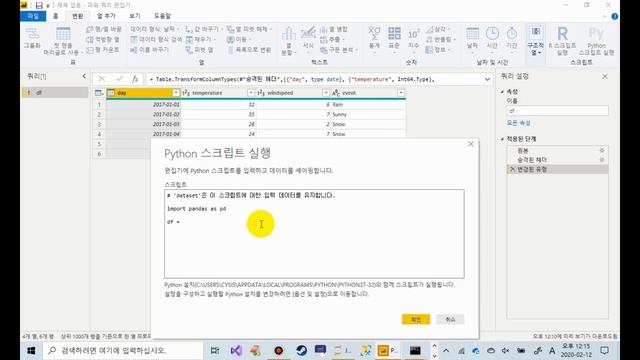Click the yellow OK (확인) button
This screenshot has height=360, width=640.
pyautogui.click(x=416, y=319)
